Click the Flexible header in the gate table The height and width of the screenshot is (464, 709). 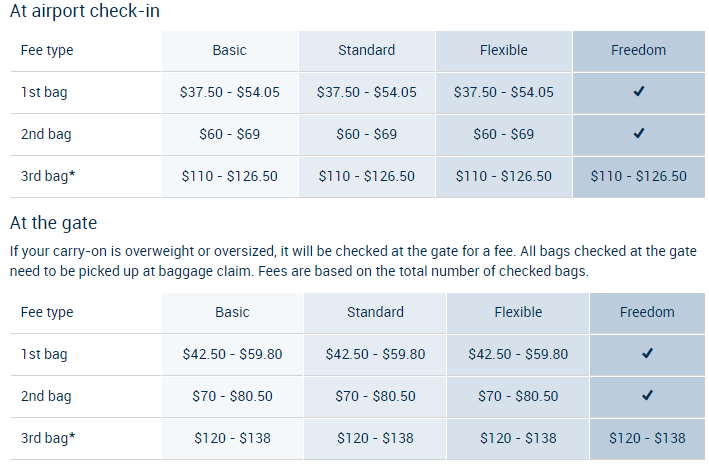coord(518,312)
